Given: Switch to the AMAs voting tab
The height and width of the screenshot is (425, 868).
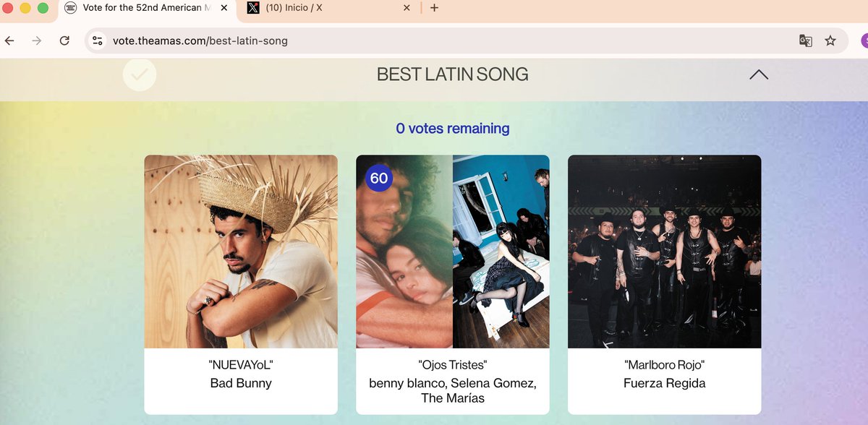Looking at the screenshot, I should click(145, 7).
